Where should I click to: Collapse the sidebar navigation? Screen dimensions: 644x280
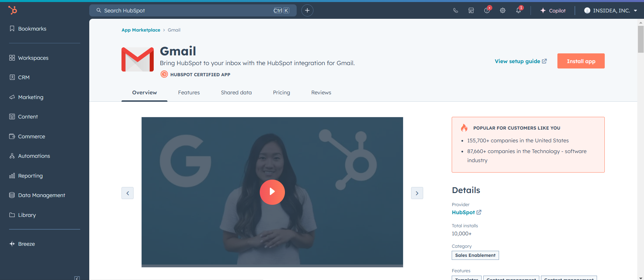(77, 278)
